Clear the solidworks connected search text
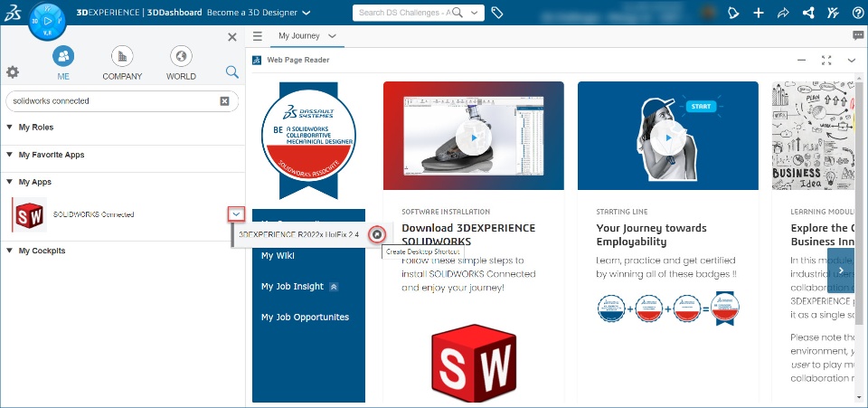This screenshot has width=868, height=408. click(x=224, y=100)
